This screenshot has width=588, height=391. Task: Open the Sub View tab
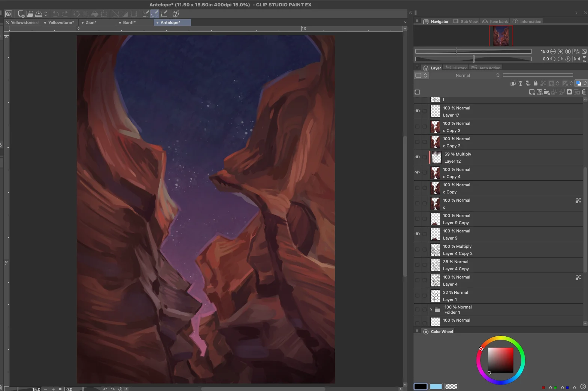466,21
